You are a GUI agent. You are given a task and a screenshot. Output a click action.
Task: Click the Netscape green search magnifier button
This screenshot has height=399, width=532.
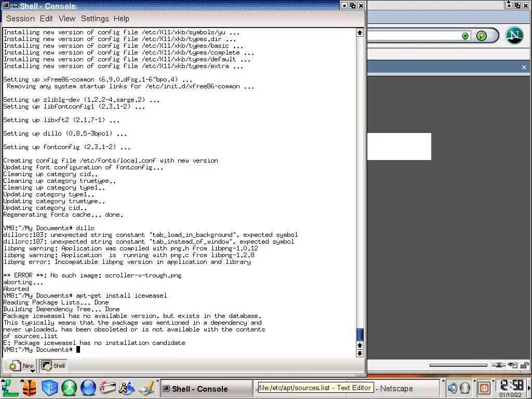click(482, 36)
